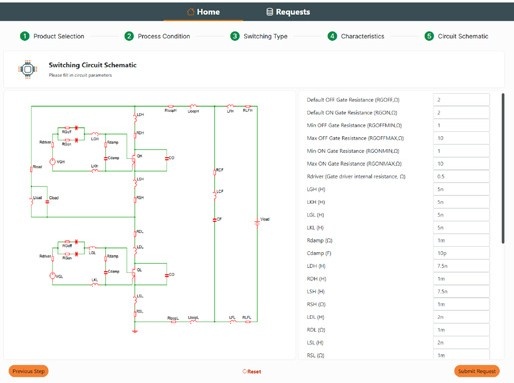Edit the Rdriver internal resistance field
514x383 pixels.
461,176
